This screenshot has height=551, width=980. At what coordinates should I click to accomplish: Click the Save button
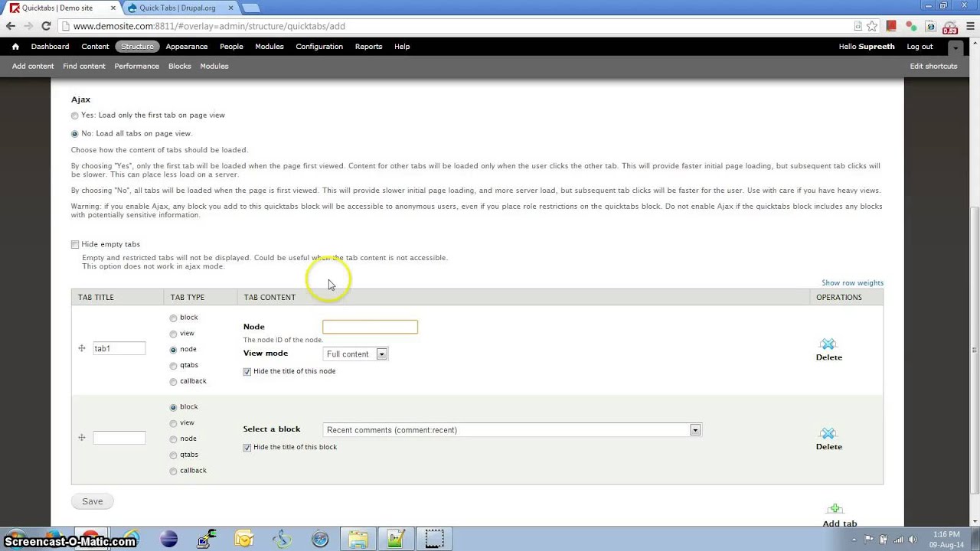click(x=93, y=502)
